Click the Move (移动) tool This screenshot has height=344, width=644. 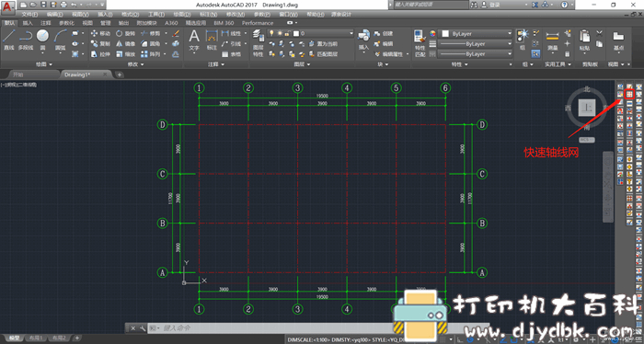[x=100, y=33]
